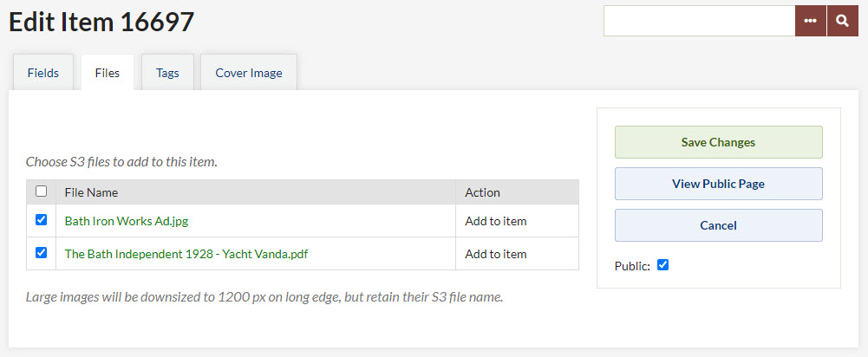The width and height of the screenshot is (868, 357).
Task: Click the search magnifier icon button
Action: pos(843,21)
